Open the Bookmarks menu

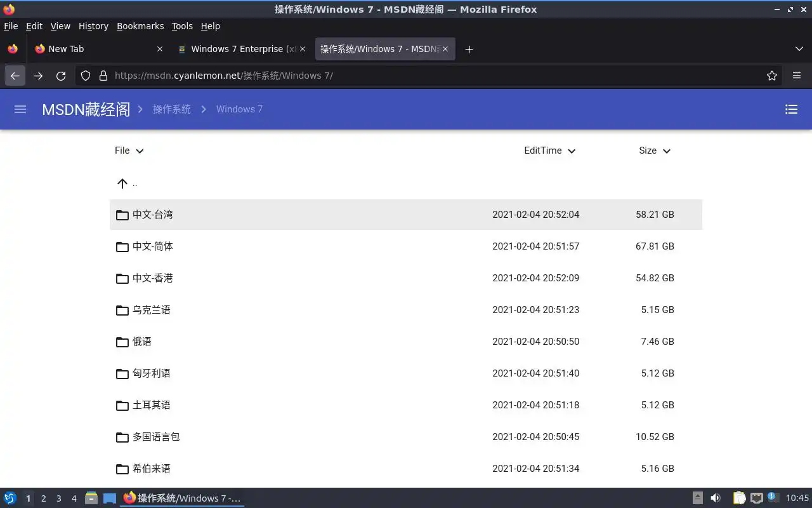(x=140, y=26)
